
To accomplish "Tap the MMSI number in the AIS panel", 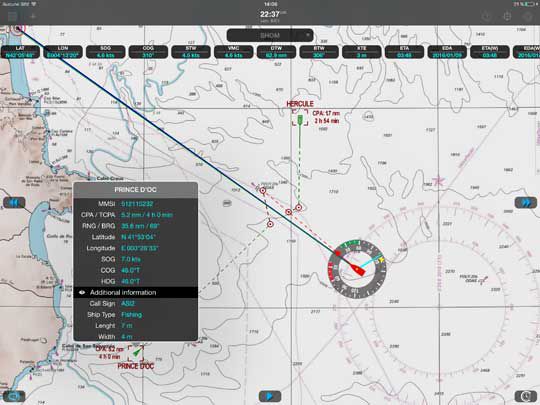I will point(137,204).
